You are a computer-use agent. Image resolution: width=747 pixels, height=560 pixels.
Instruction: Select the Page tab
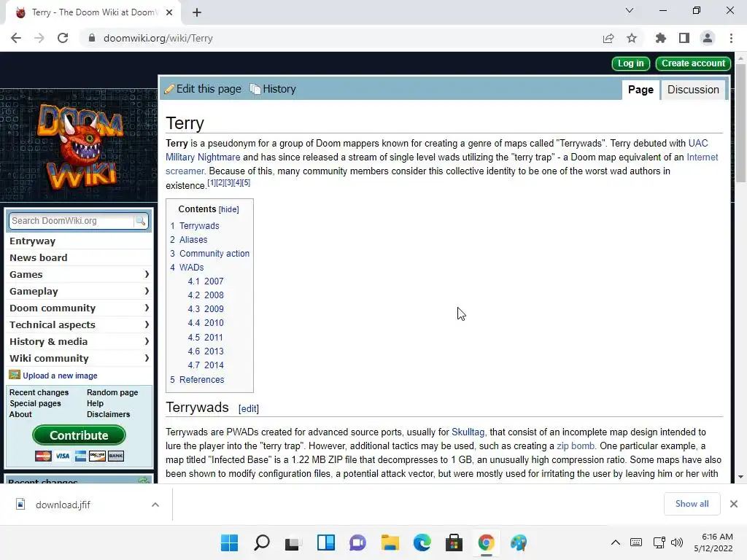pyautogui.click(x=640, y=90)
